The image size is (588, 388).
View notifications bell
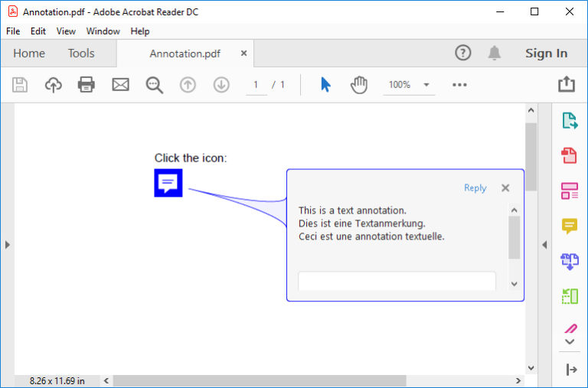tap(495, 53)
